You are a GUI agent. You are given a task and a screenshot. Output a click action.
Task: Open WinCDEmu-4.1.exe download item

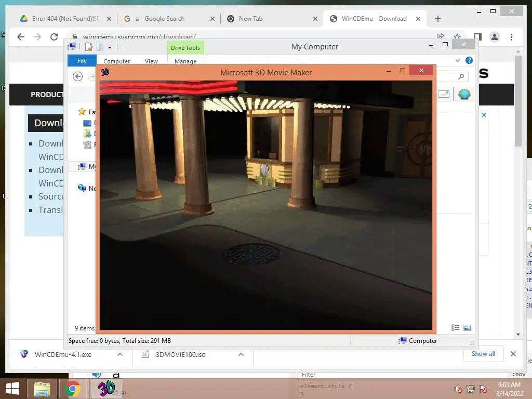coord(63,354)
